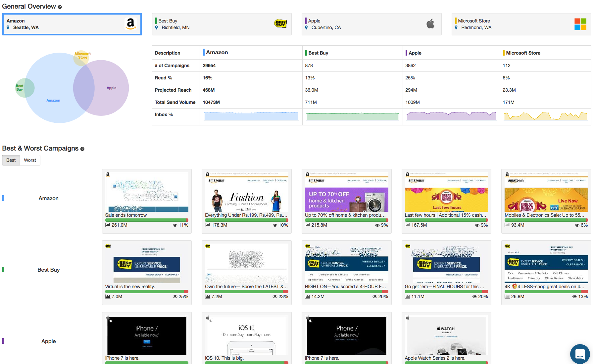Open 'iOS 10. This is big.' campaign thumbnail

pos(247,335)
